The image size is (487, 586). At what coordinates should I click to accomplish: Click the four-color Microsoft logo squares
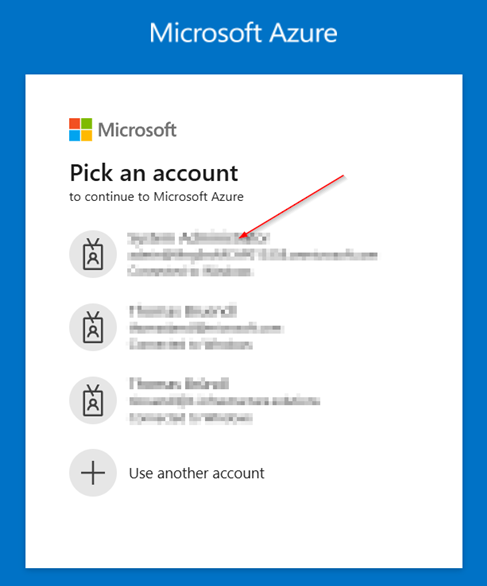pos(80,130)
